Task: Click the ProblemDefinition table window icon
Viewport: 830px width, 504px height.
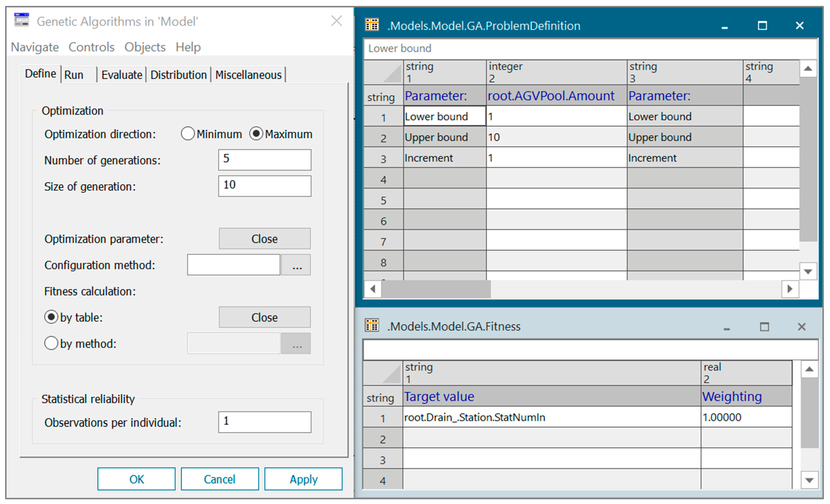Action: pos(372,25)
